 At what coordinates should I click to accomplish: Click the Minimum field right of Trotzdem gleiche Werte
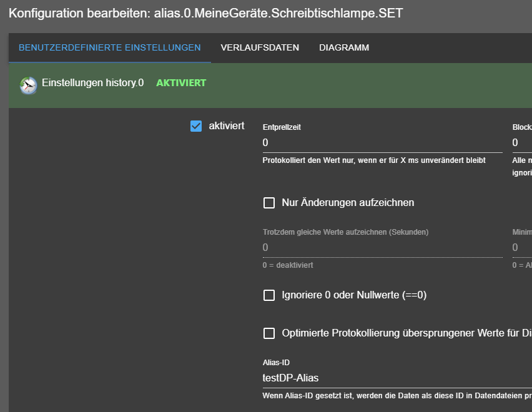521,248
